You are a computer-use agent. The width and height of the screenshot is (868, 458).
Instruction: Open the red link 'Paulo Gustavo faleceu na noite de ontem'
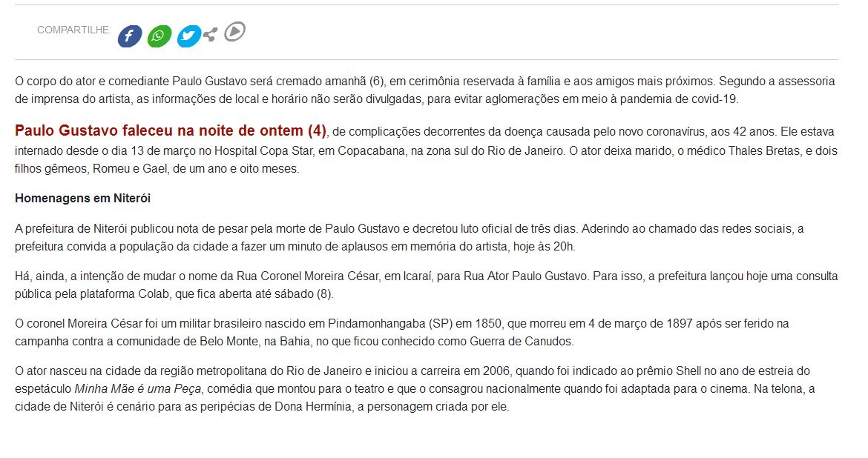[x=171, y=131]
